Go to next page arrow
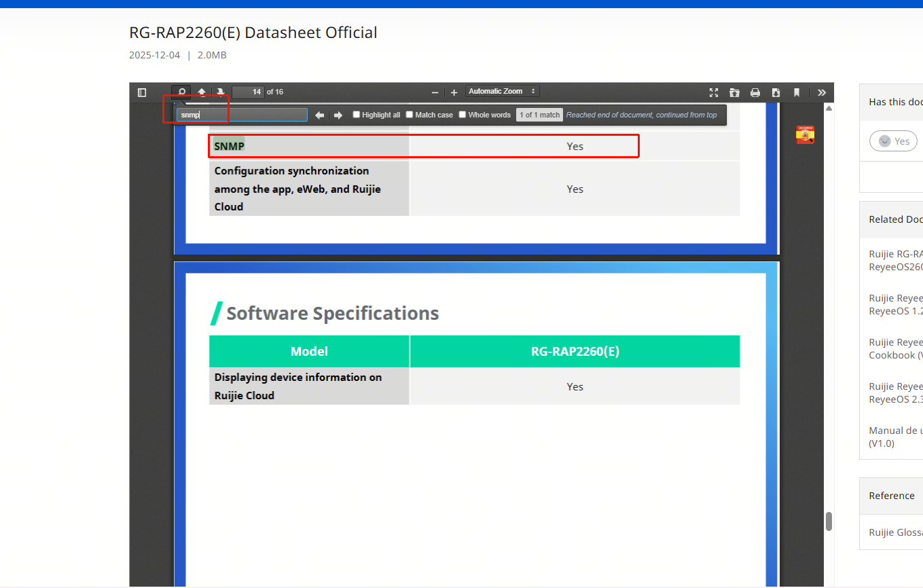The height and width of the screenshot is (588, 923). click(221, 92)
